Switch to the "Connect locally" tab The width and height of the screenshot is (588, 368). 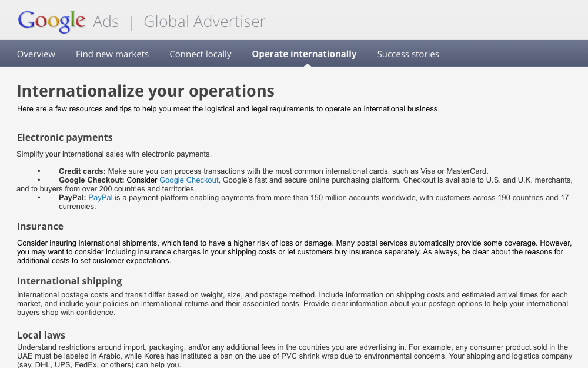(200, 53)
